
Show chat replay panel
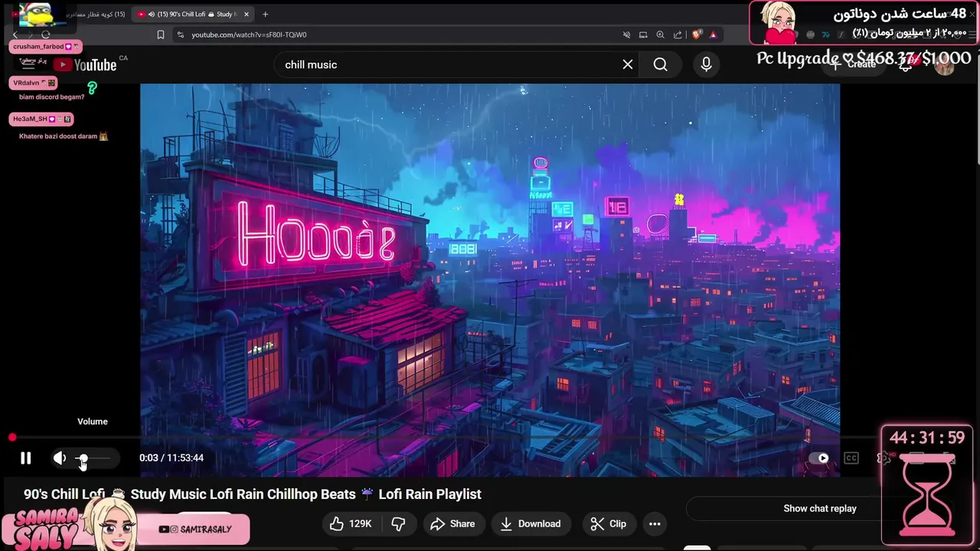click(819, 508)
